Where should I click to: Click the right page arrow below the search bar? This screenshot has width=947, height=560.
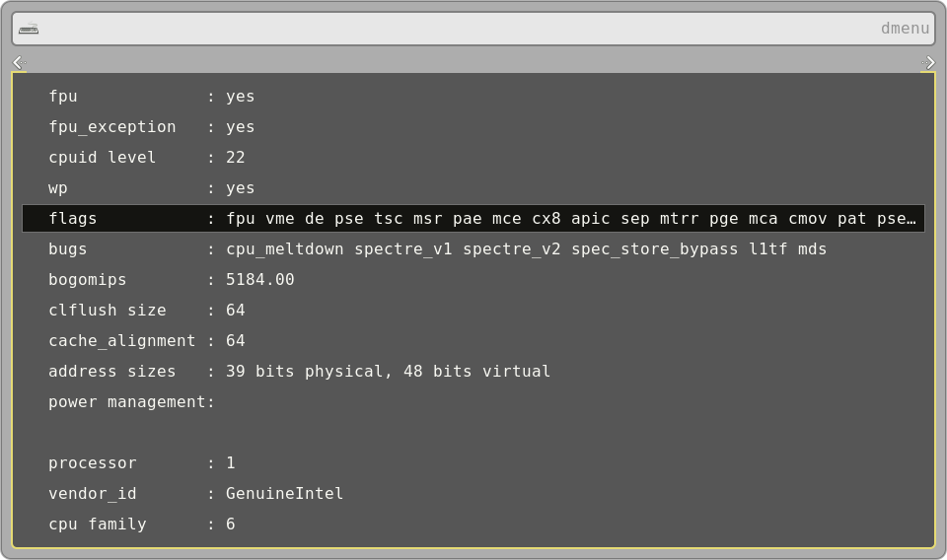click(928, 63)
